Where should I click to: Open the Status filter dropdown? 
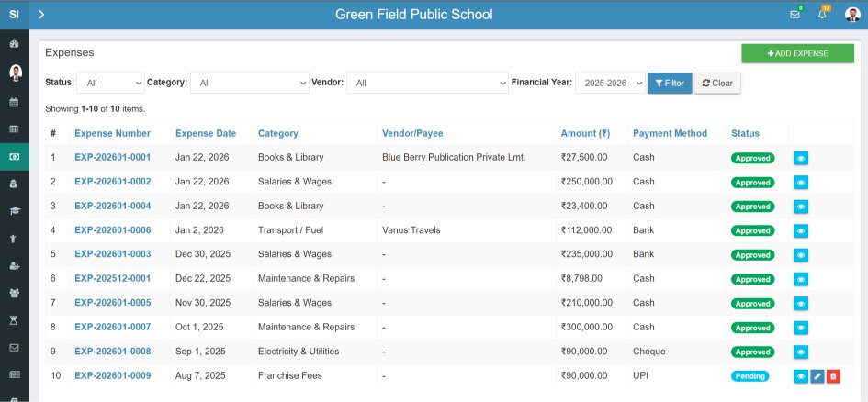coord(111,83)
